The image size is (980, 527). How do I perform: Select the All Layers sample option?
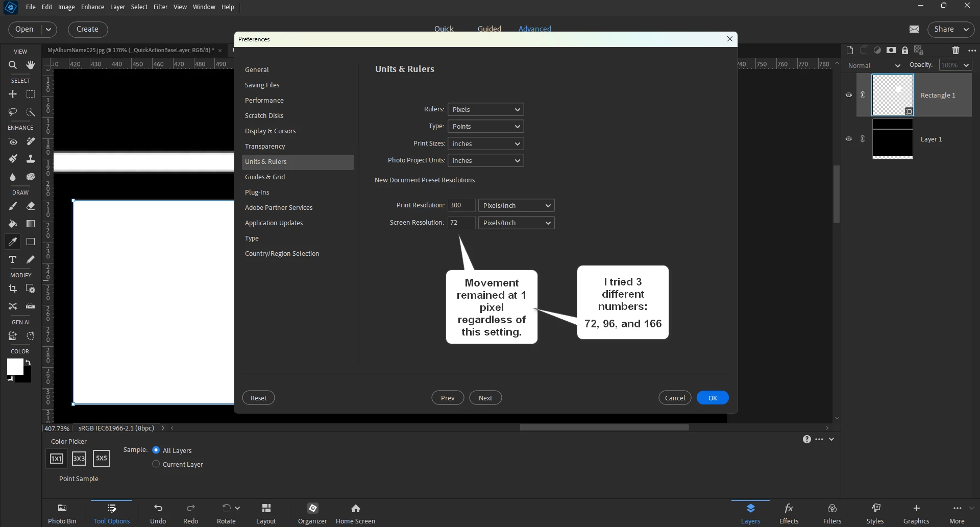tap(156, 450)
